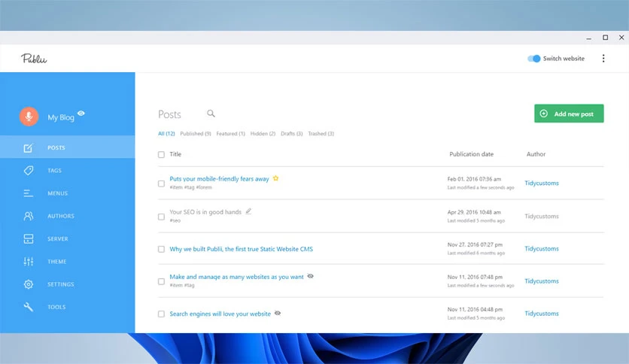The width and height of the screenshot is (629, 364).
Task: Click the Posts sidebar icon
Action: point(28,148)
